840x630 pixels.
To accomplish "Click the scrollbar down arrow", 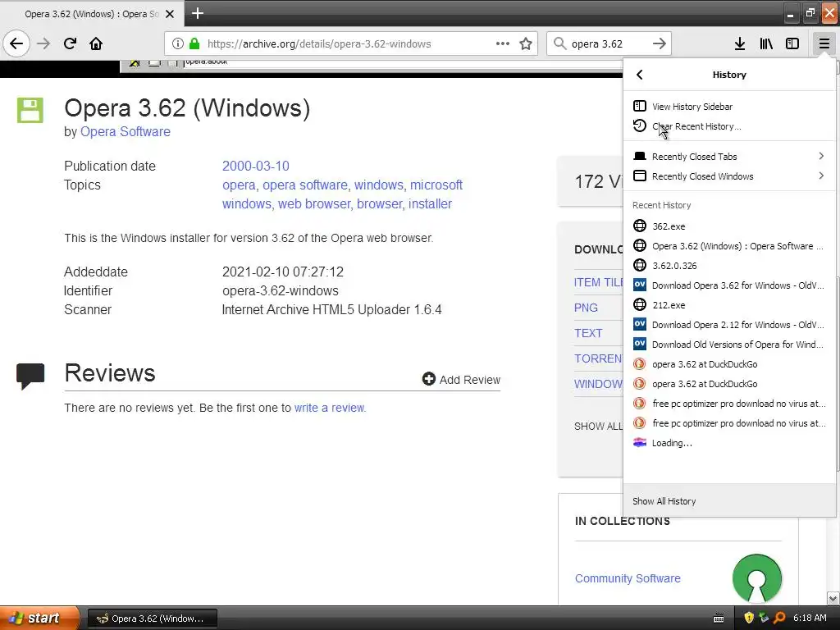I will (833, 598).
